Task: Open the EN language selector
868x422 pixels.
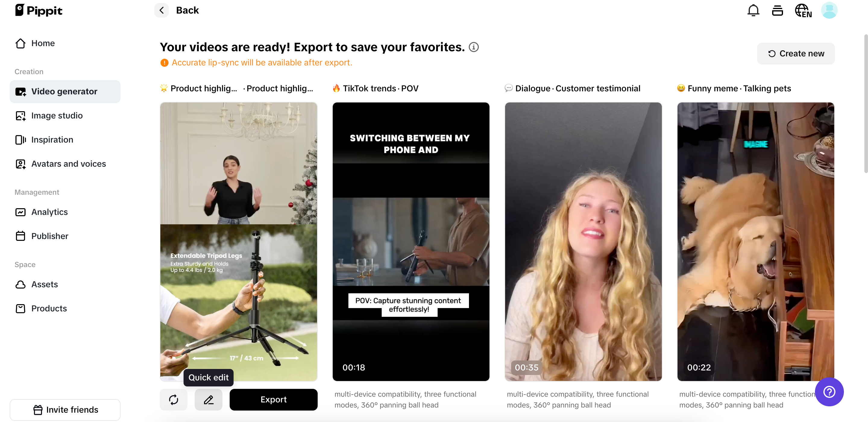Action: pyautogui.click(x=803, y=10)
